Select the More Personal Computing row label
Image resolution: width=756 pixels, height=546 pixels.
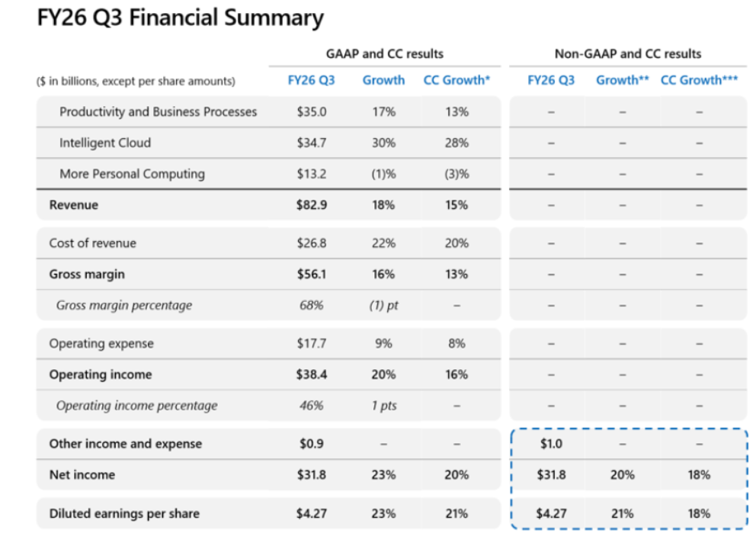coord(132,174)
